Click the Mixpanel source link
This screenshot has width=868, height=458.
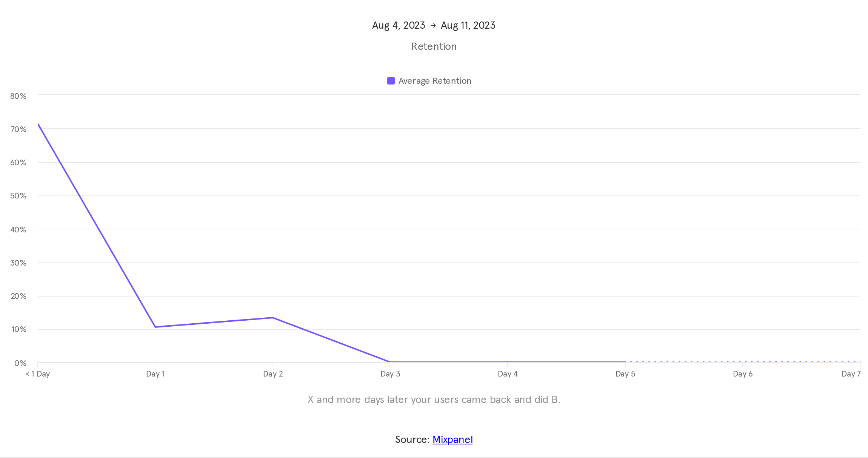[x=452, y=440]
